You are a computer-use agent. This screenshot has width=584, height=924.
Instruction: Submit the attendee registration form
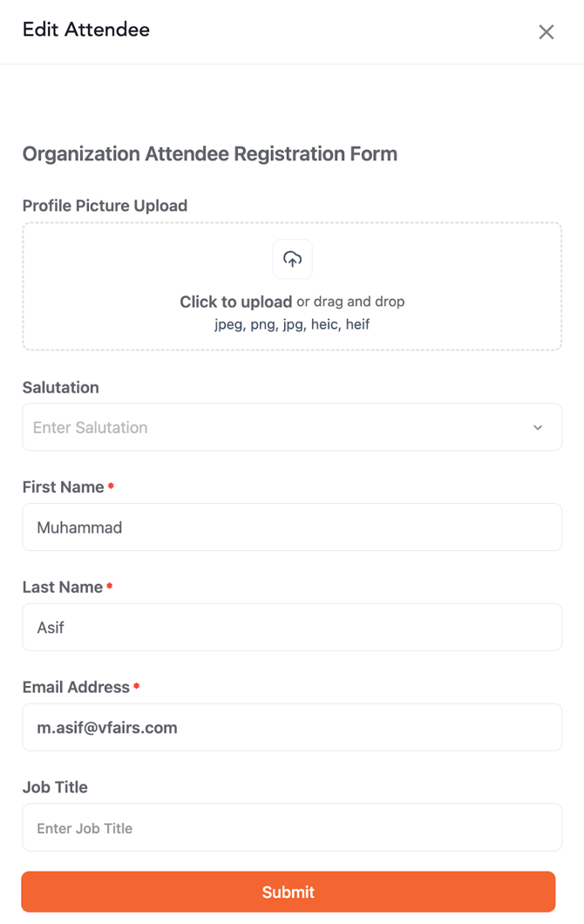pos(289,892)
